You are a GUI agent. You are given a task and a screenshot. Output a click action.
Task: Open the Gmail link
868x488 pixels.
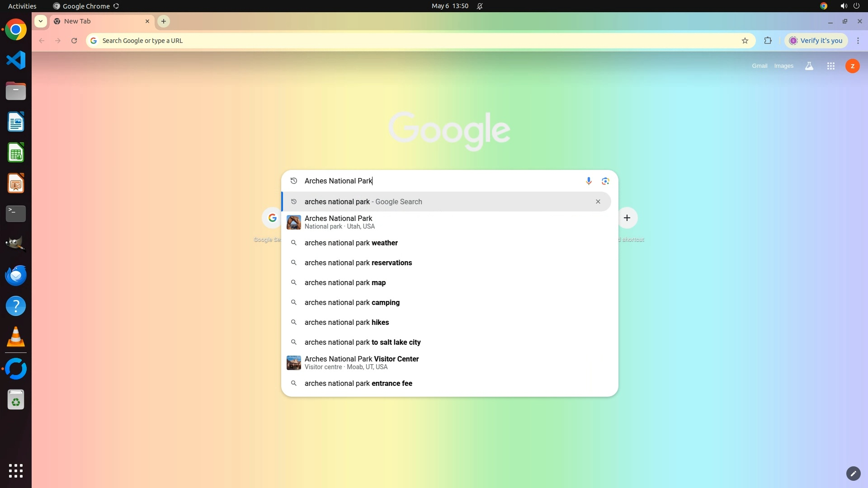coord(759,66)
